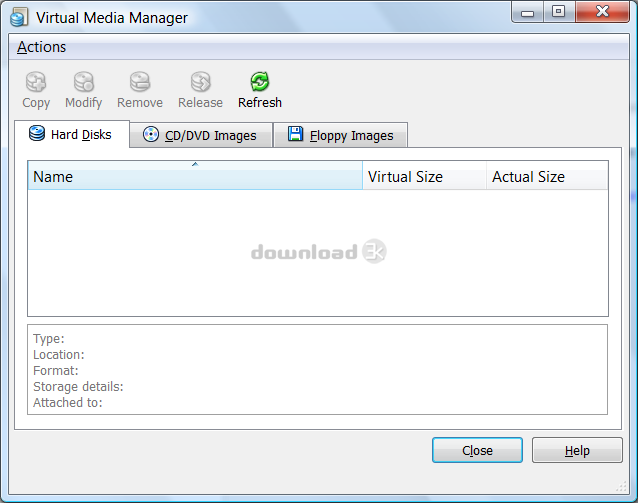Image resolution: width=638 pixels, height=503 pixels.
Task: Open the CD/DVD Images tab
Action: 201,135
